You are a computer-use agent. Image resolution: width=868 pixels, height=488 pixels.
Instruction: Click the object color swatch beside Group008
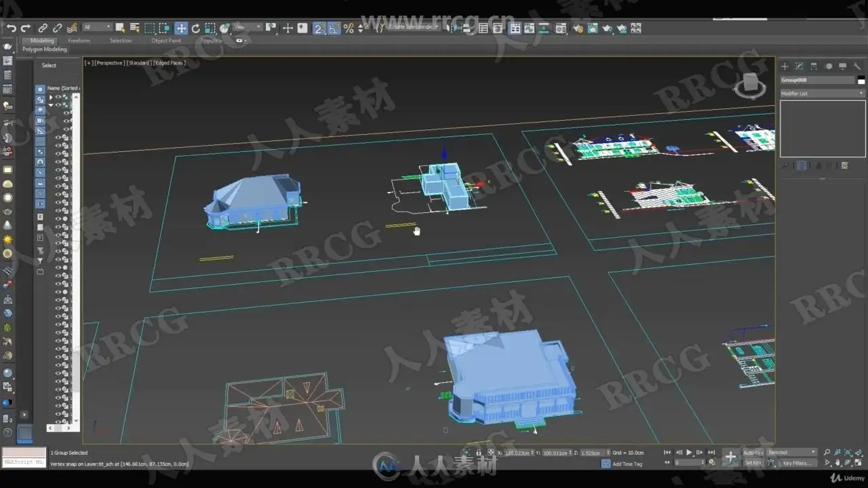pos(861,81)
